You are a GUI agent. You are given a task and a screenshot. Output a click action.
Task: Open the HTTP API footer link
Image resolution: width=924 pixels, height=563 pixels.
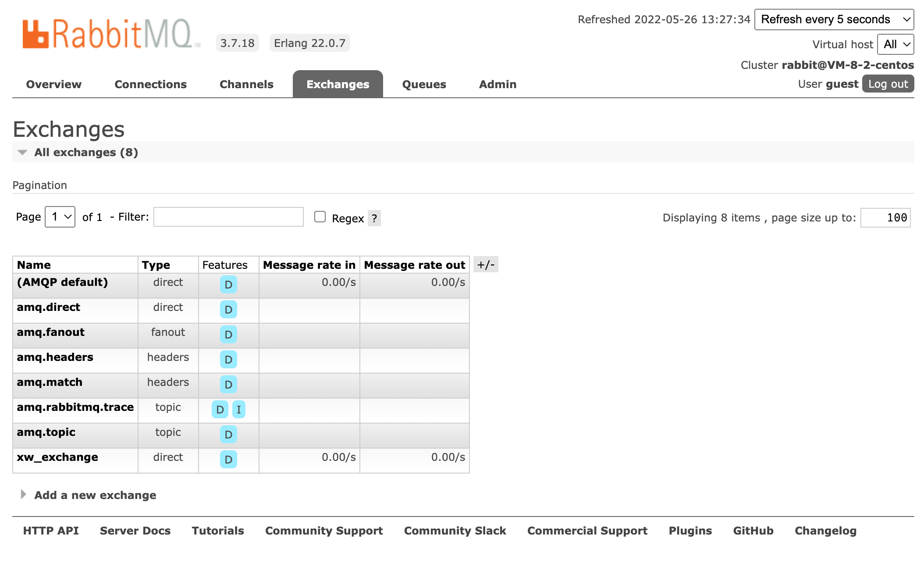51,531
